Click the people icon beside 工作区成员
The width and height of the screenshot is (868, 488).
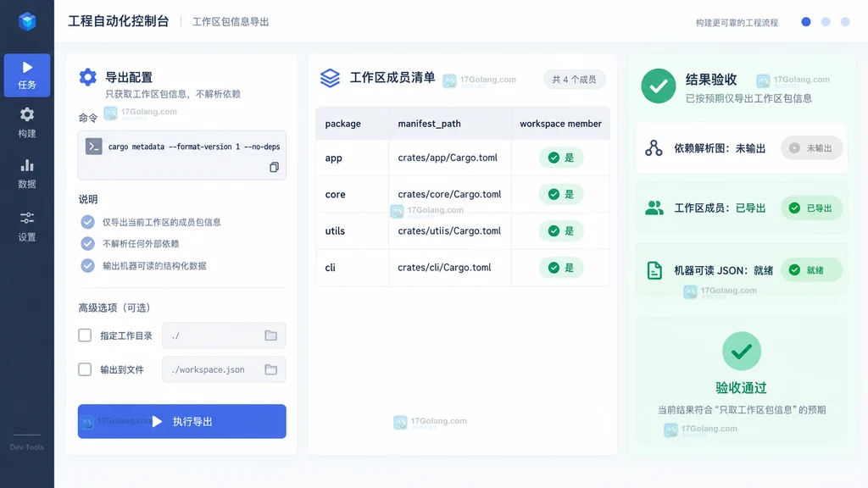(654, 208)
